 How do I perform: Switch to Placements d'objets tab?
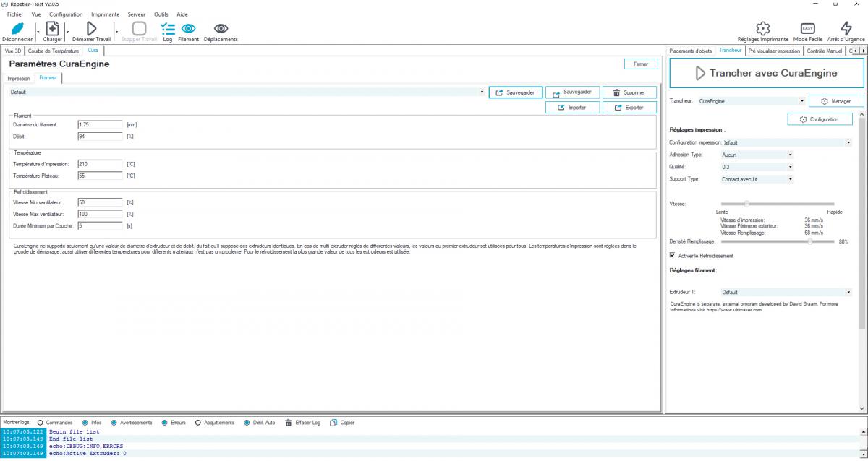[691, 51]
